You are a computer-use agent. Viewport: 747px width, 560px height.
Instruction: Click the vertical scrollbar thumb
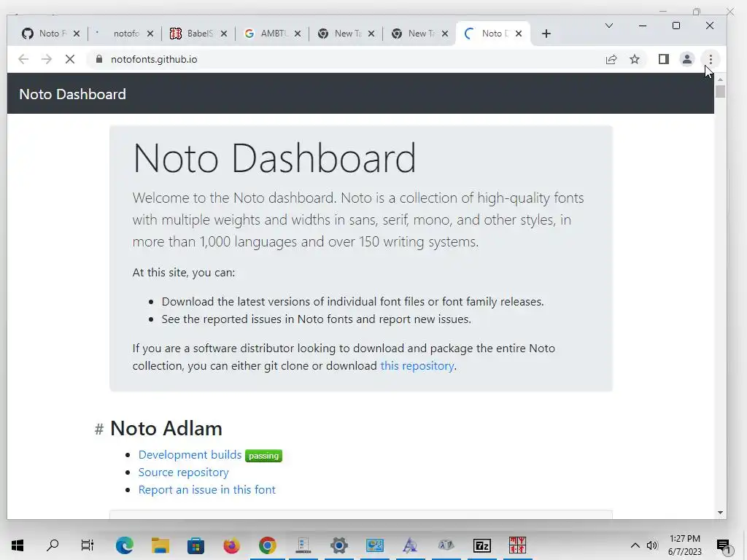tap(720, 91)
